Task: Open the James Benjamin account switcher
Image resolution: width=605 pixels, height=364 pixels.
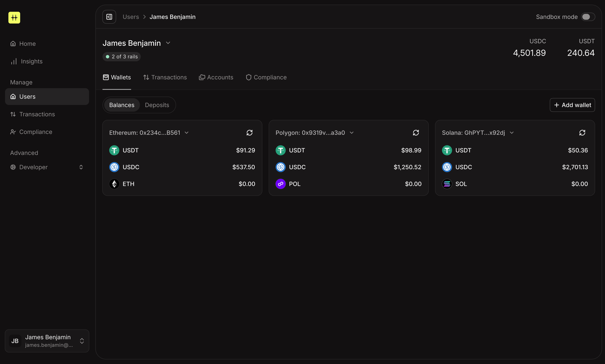Action: (47, 341)
